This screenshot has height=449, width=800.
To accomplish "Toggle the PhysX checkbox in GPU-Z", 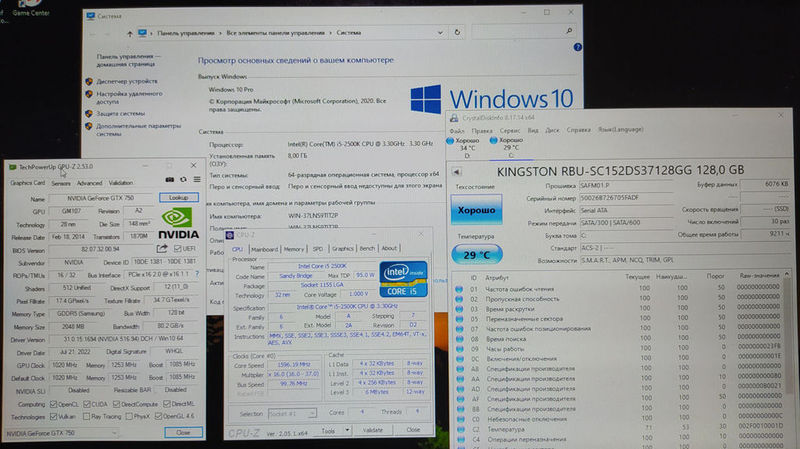I will pos(129,416).
